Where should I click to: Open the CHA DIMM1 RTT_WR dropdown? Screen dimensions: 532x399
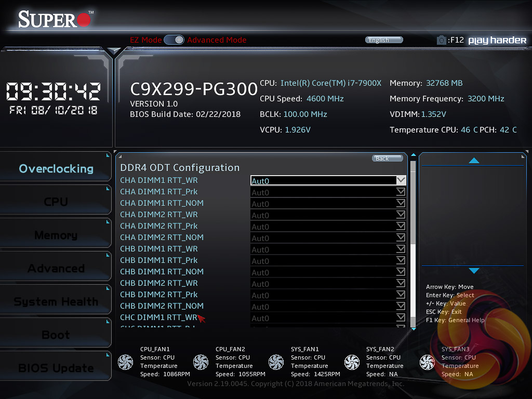328,180
